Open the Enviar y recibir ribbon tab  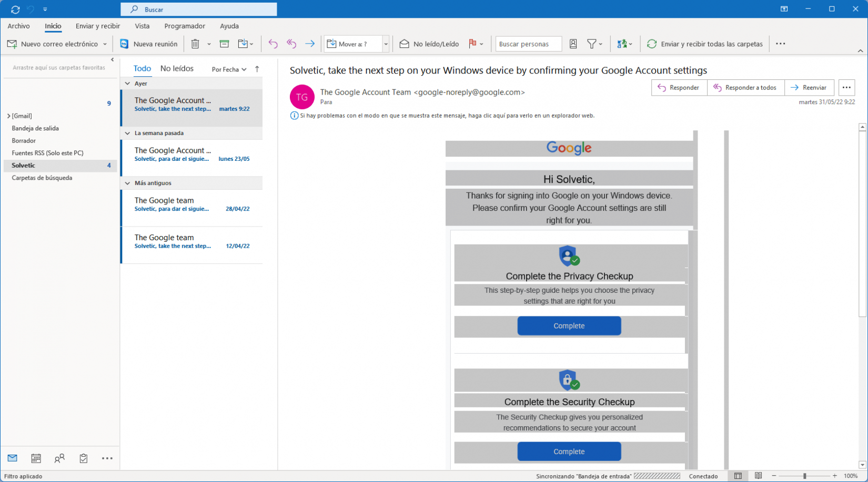(98, 26)
